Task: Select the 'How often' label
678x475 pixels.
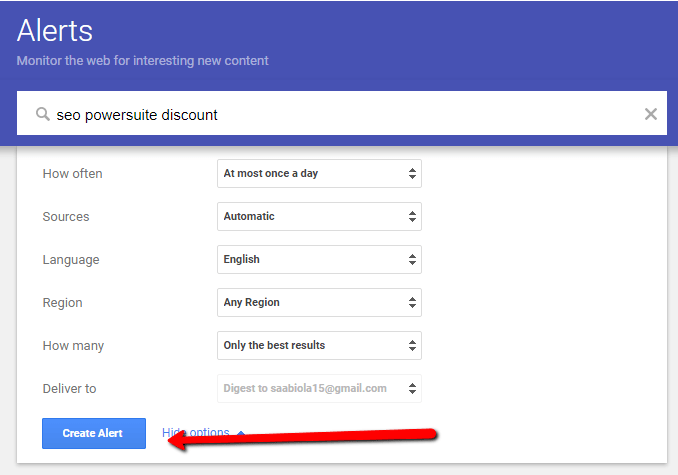Action: coord(72,174)
